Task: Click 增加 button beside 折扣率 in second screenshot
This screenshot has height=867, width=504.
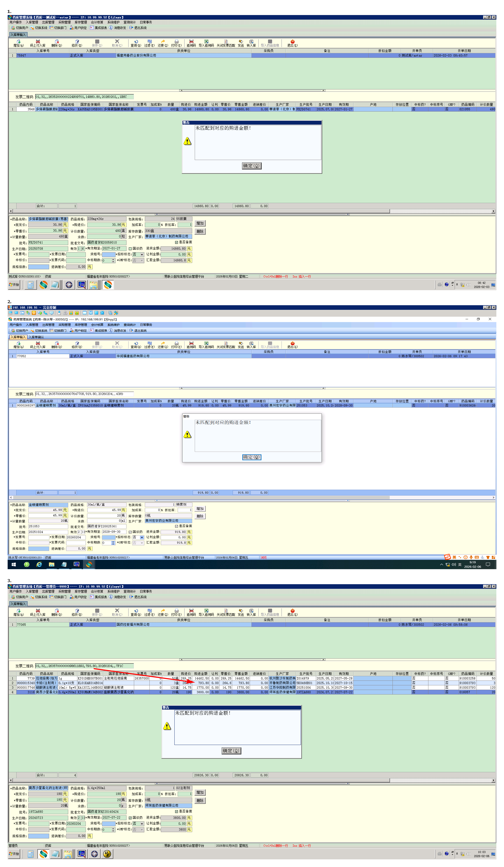Action: click(200, 509)
